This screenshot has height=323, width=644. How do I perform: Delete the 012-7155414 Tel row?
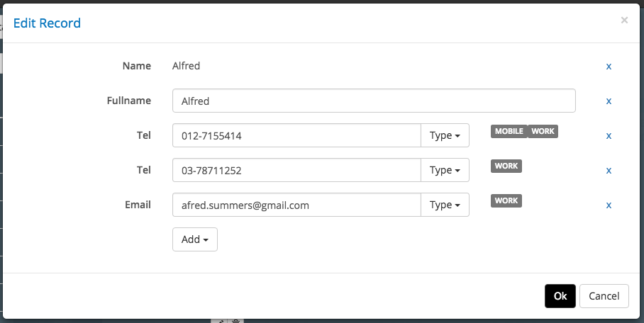click(x=609, y=135)
